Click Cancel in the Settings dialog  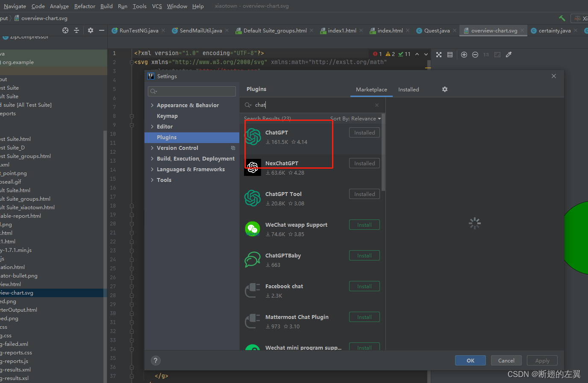[x=506, y=360]
